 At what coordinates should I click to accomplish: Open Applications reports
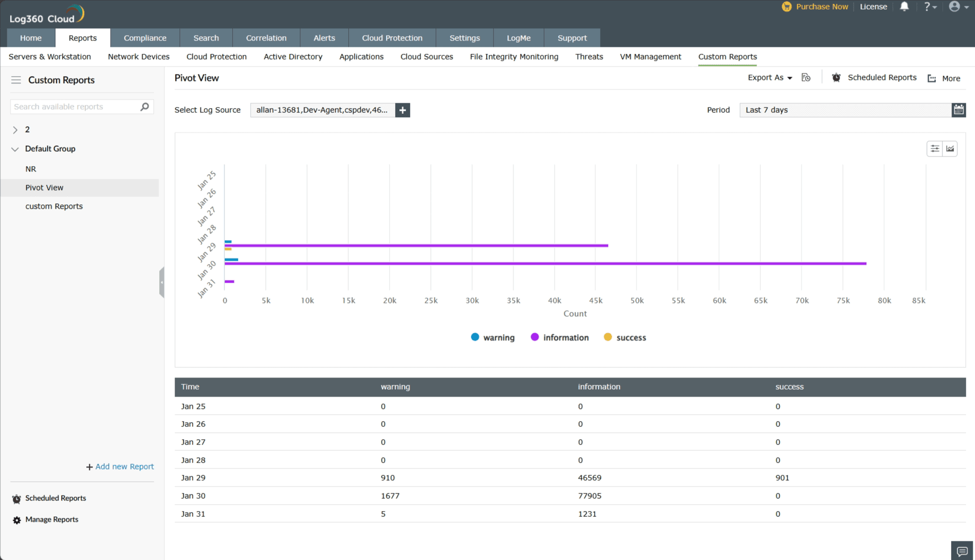click(362, 56)
